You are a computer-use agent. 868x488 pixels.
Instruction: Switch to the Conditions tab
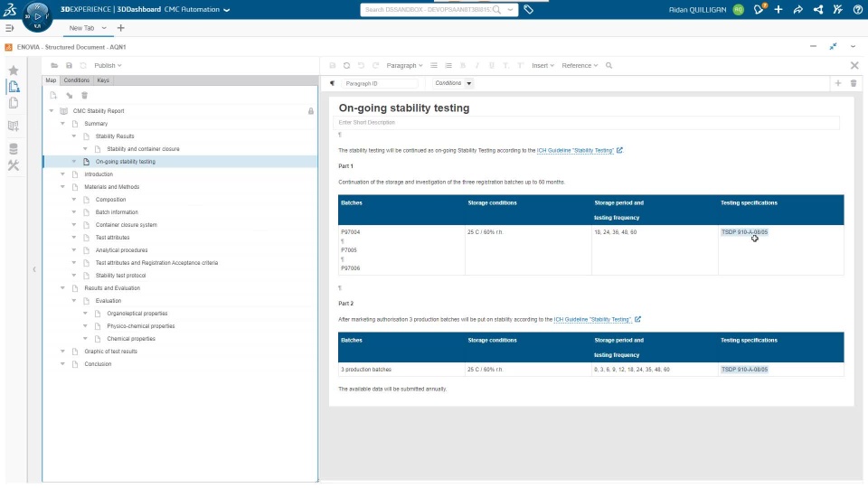coord(76,80)
